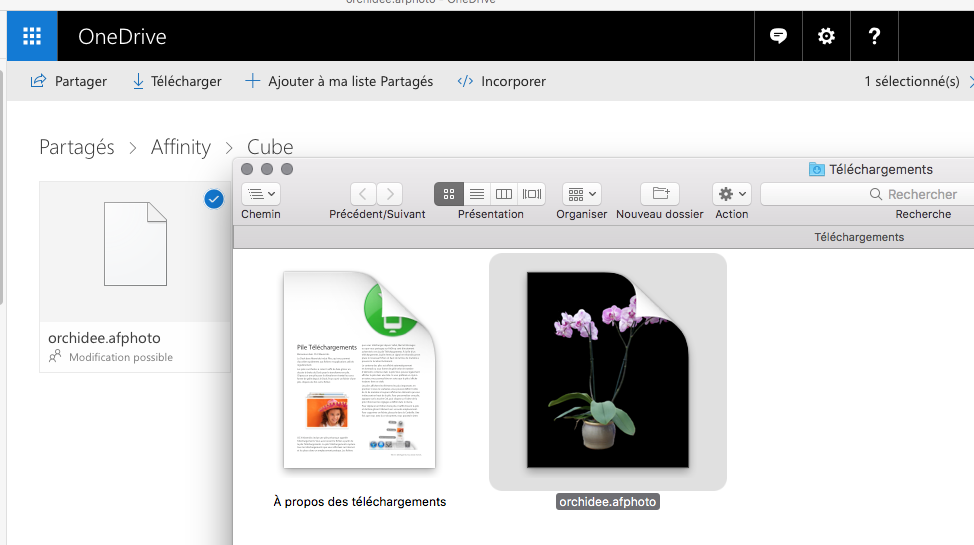Switch Finder to list view
Viewport: 974px width, 545px height.
[476, 194]
